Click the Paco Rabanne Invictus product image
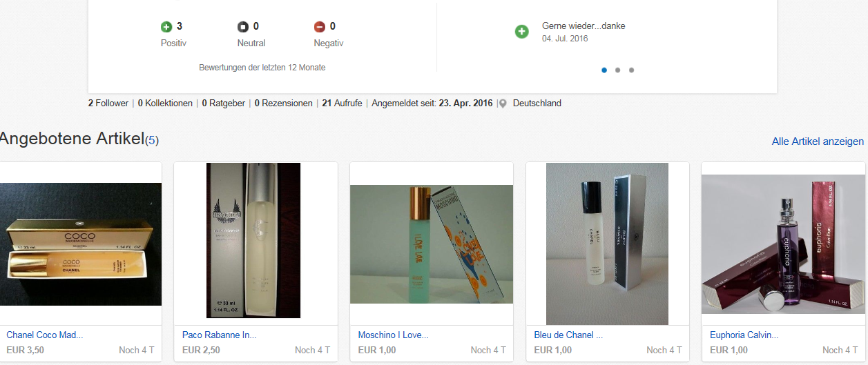The height and width of the screenshot is (365, 868). coord(253,240)
